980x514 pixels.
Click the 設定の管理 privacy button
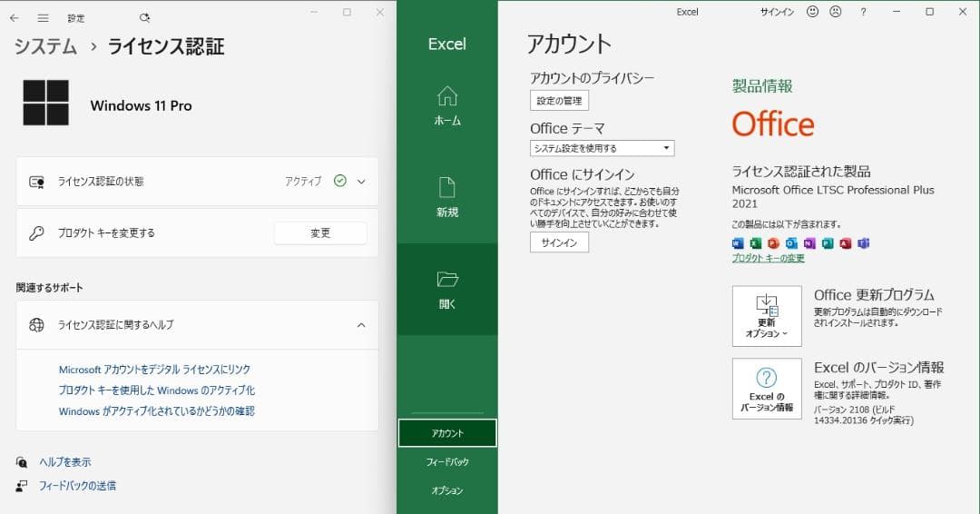point(559,101)
